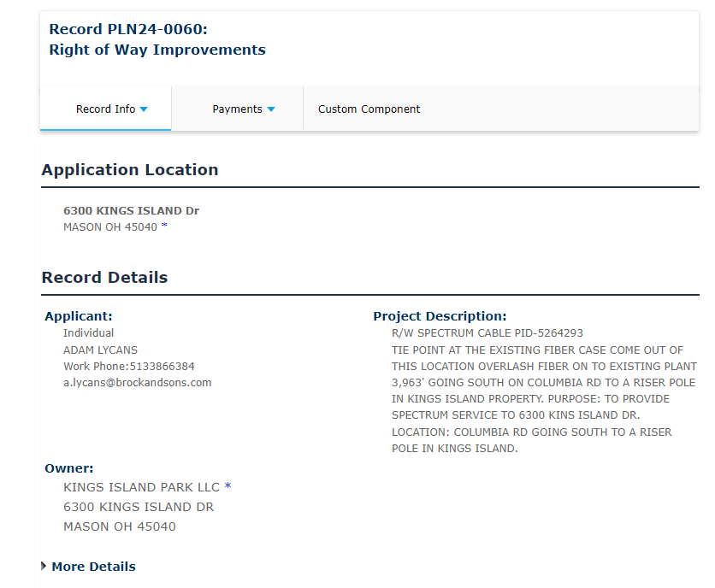715x588 pixels.
Task: Click the asterisk beside KINGS ISLAND PARK LLC
Action: point(227,487)
